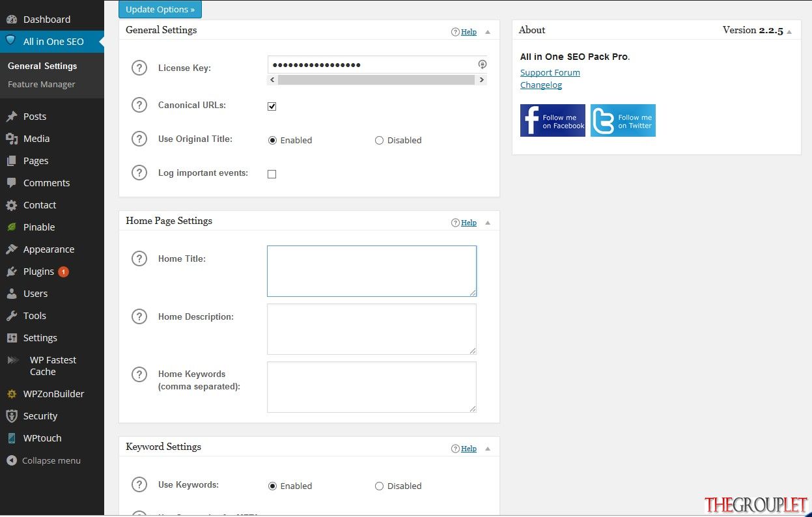Click the Appearance brush icon in sidebar

pyautogui.click(x=12, y=249)
